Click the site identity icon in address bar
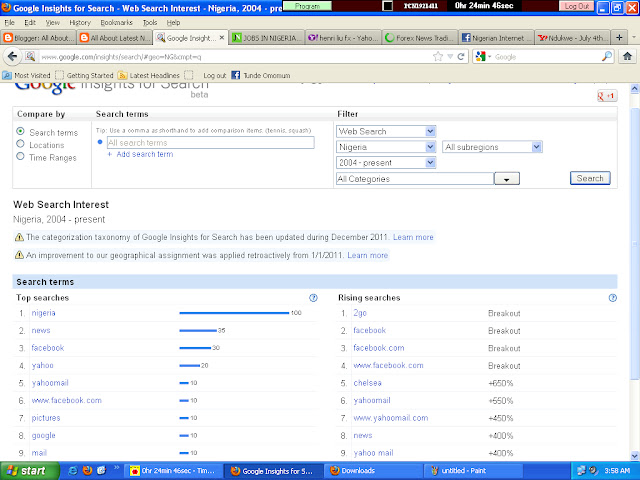The width and height of the screenshot is (640, 480). tap(30, 56)
